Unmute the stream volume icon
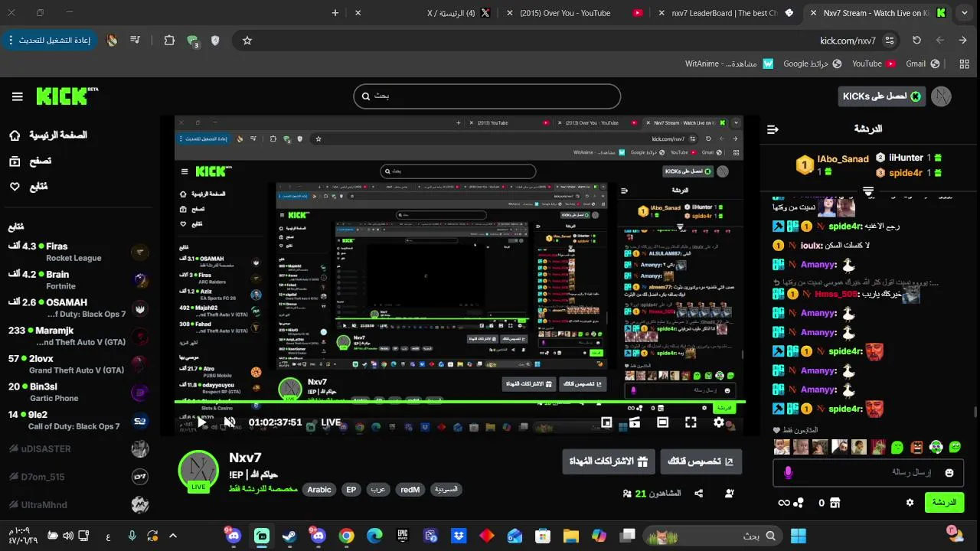 (x=229, y=422)
